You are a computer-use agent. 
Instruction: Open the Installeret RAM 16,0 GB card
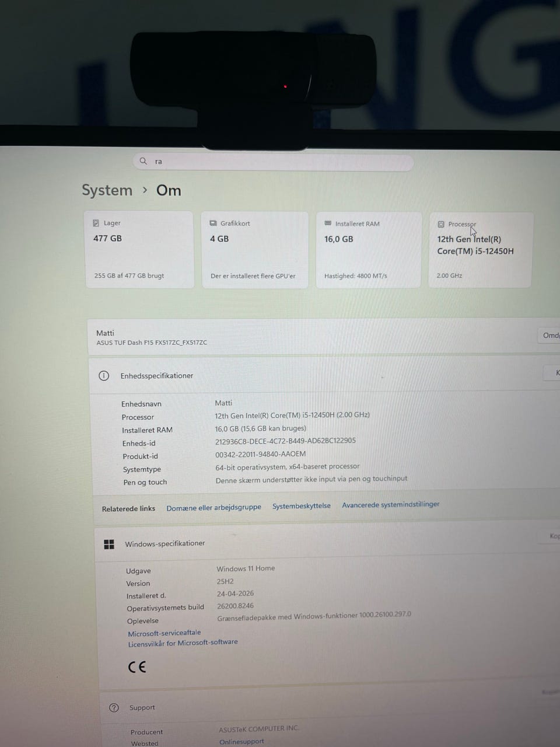click(368, 250)
